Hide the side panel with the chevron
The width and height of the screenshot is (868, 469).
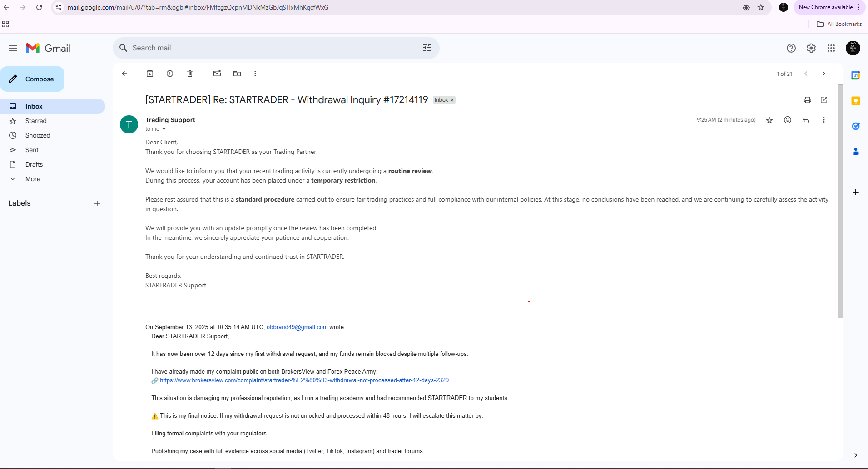point(856,455)
